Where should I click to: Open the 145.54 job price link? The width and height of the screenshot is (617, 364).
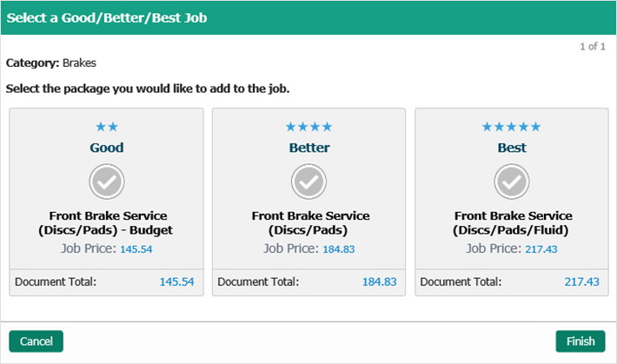pos(136,249)
